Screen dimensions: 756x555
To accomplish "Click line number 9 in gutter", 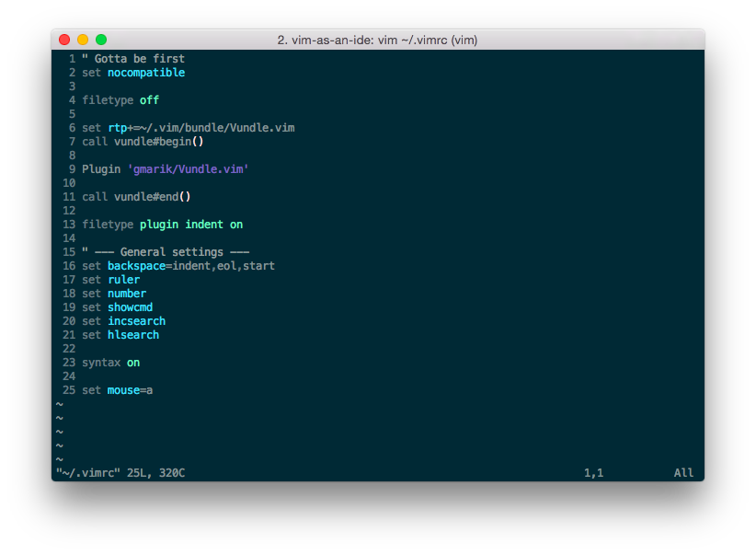I will point(73,169).
